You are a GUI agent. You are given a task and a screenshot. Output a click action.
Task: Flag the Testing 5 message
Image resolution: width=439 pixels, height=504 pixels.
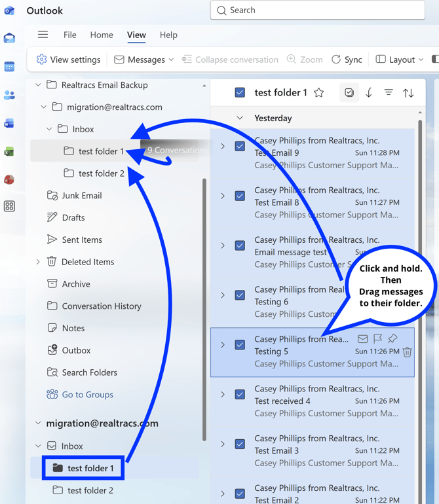click(377, 338)
